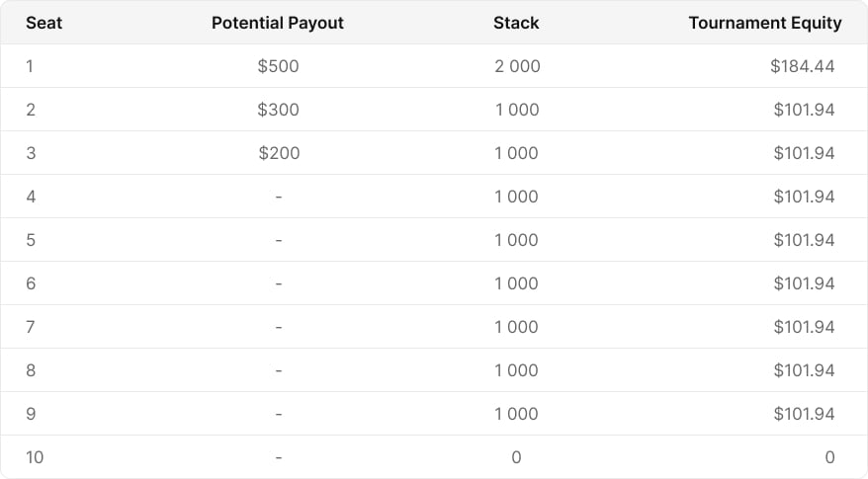Click seat 6's $101.94 equity value
This screenshot has width=868, height=479.
click(804, 283)
